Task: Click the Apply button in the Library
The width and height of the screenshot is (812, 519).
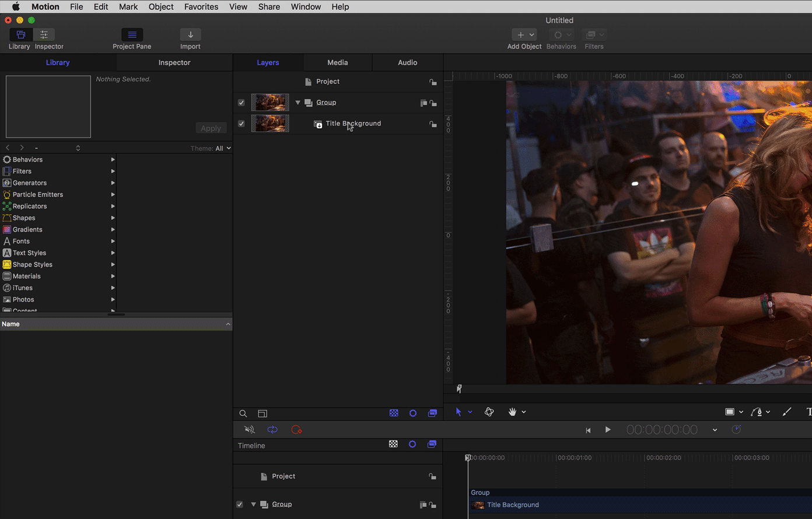Action: 211,128
